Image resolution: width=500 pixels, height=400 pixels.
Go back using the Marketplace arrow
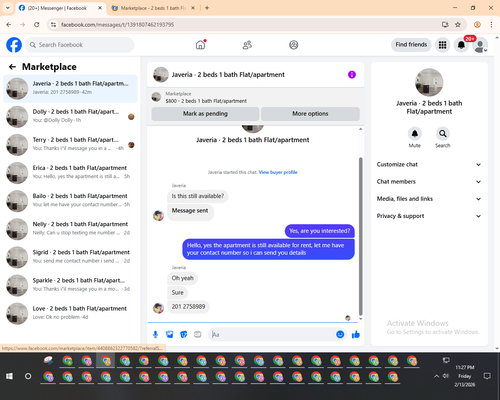[12, 67]
